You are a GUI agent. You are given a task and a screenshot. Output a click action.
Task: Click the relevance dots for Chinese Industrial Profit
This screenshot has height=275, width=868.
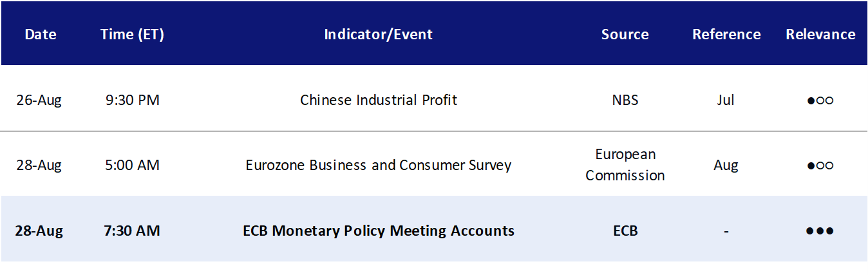pyautogui.click(x=820, y=100)
